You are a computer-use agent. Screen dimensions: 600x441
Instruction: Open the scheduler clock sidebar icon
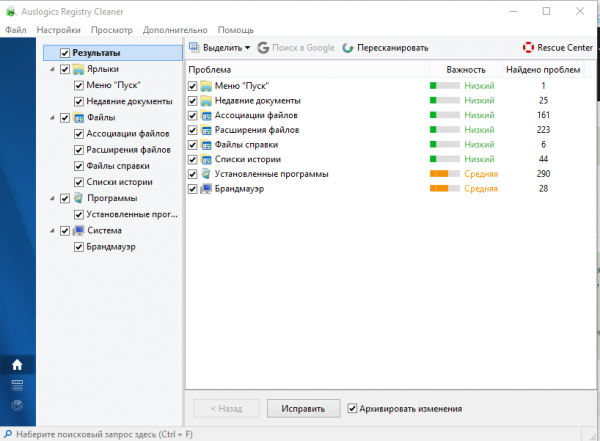pos(17,405)
